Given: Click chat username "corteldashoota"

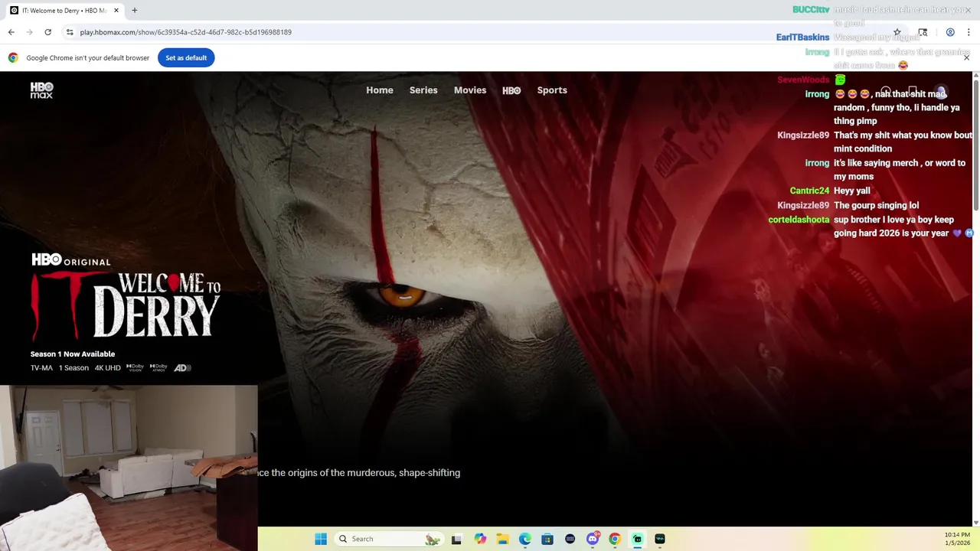Looking at the screenshot, I should (x=799, y=220).
